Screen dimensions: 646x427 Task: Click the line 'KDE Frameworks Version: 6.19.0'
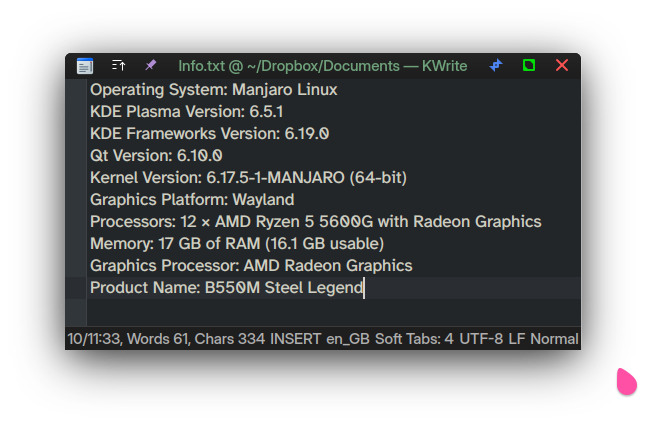point(209,134)
